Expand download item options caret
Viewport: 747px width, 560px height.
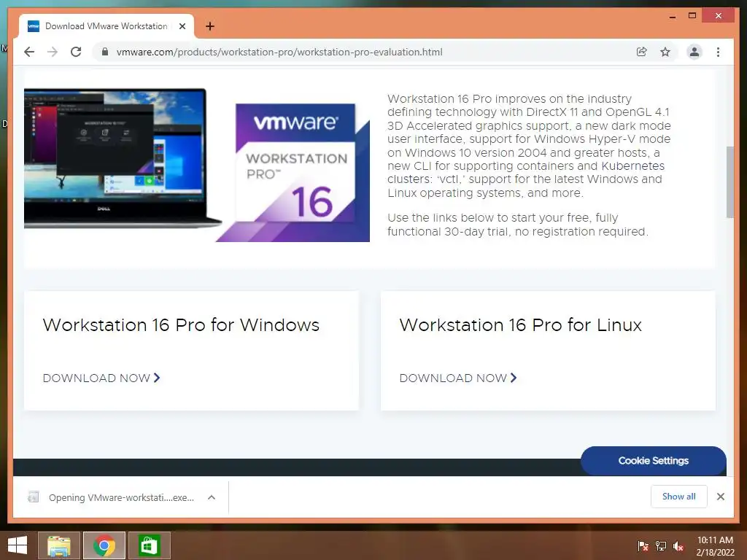[x=212, y=497]
